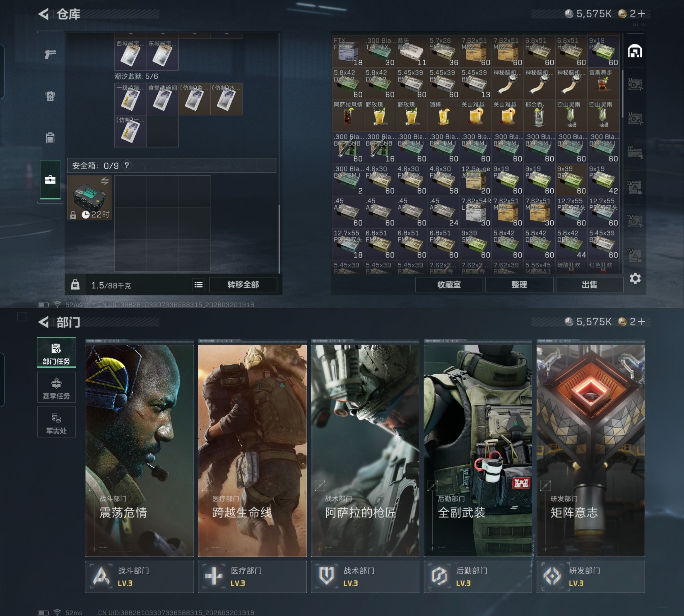The width and height of the screenshot is (684, 616).
Task: Open the backpack sidebar icon
Action: (50, 96)
